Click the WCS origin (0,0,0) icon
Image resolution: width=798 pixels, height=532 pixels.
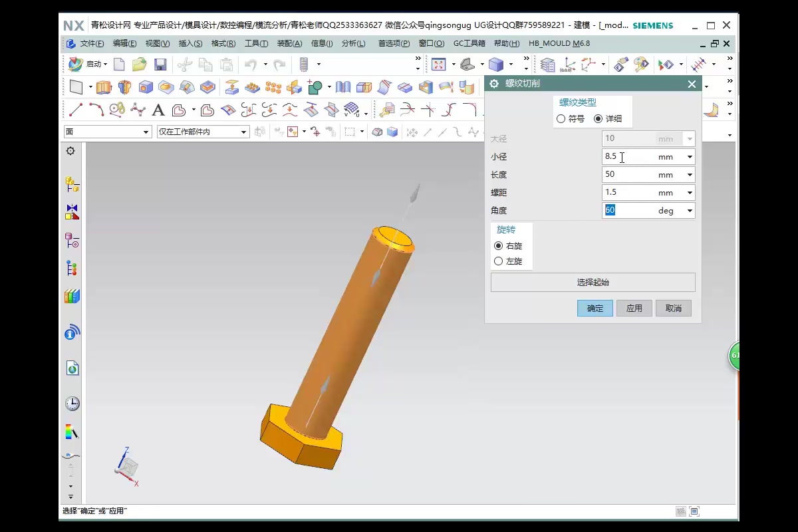(x=567, y=65)
